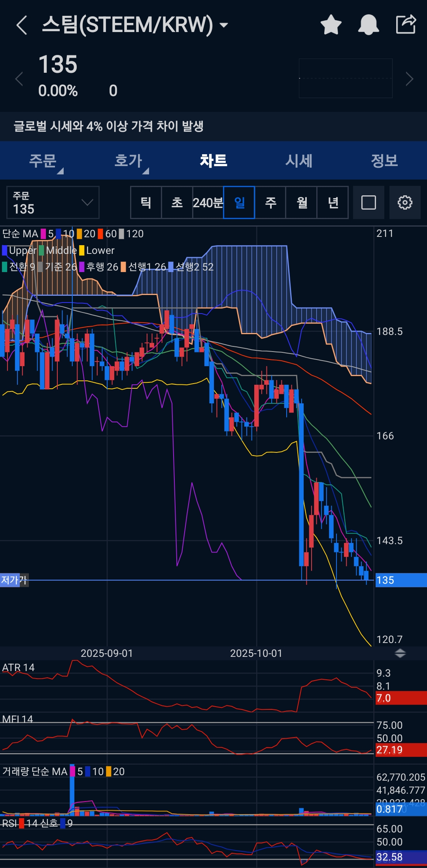Click the MA 5 magenta color swatch

pos(43,234)
